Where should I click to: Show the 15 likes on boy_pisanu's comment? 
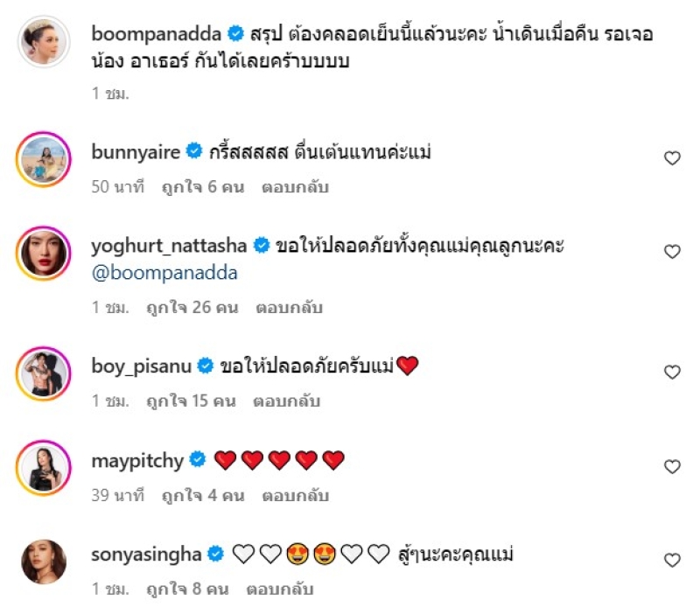192,401
